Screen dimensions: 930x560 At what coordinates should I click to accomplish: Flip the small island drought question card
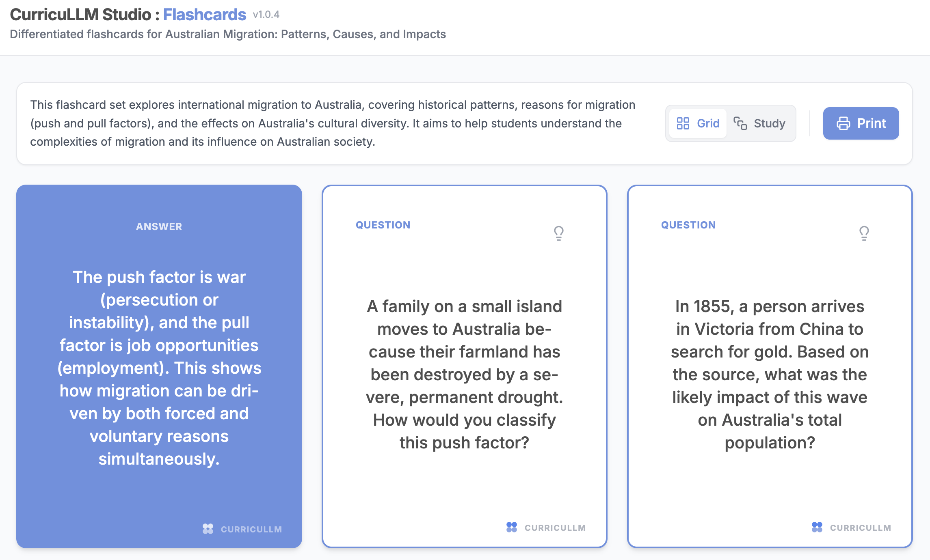coord(464,374)
